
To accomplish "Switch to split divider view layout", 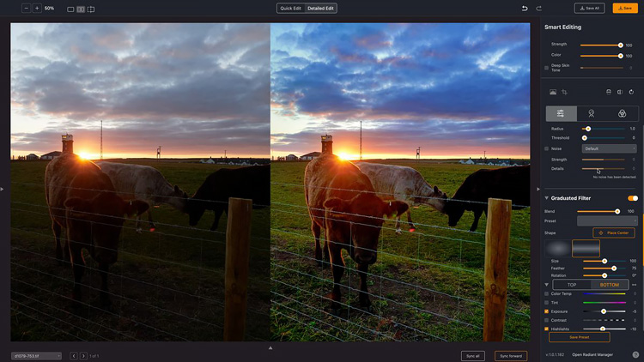I will point(91,9).
